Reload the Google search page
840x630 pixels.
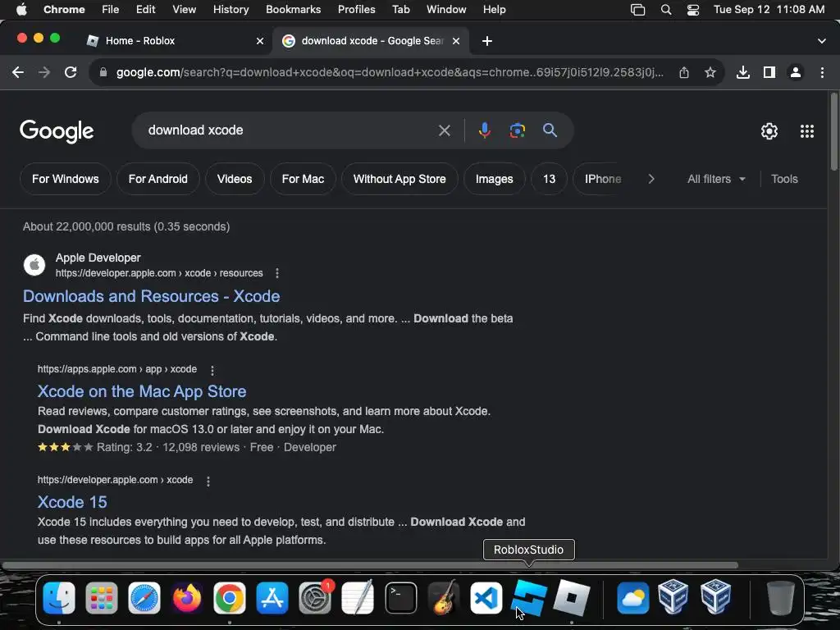point(71,72)
